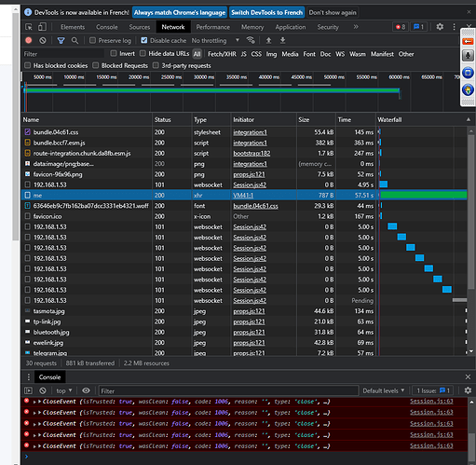Enable 3rd-party requests checkbox
Viewport: 476px width, 465px height.
[x=156, y=65]
